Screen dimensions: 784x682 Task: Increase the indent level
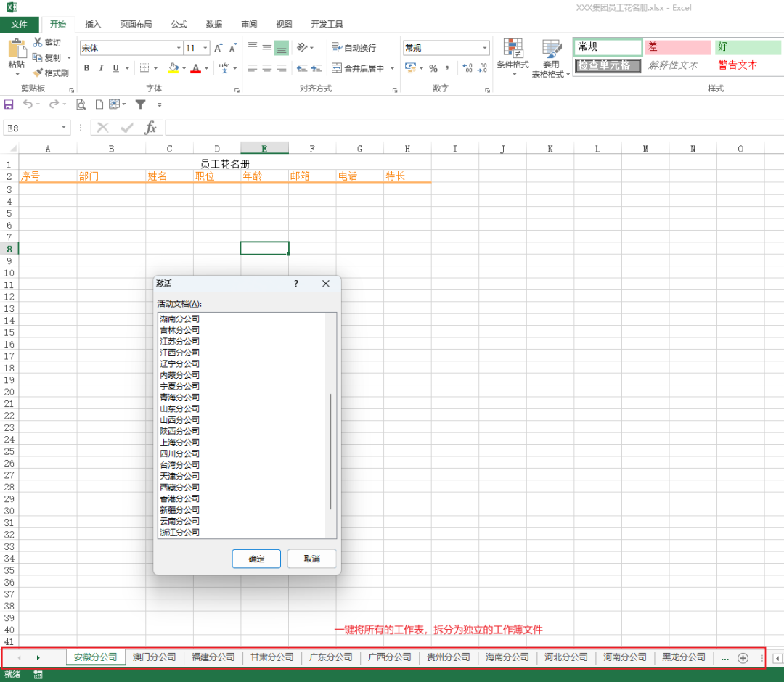(317, 68)
